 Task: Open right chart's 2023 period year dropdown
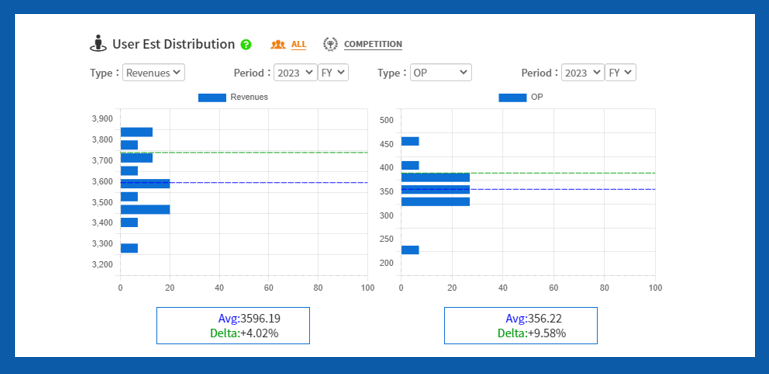pyautogui.click(x=583, y=73)
